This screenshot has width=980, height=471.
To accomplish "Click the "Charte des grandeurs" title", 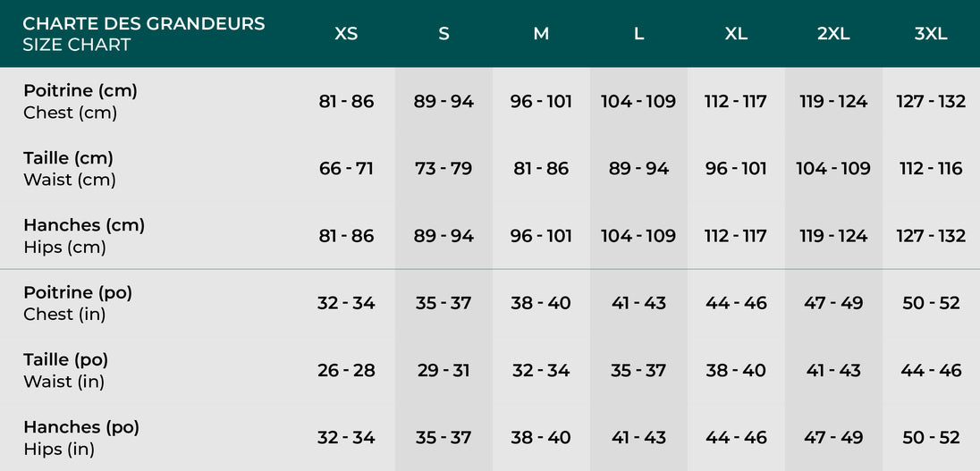I will [x=144, y=23].
